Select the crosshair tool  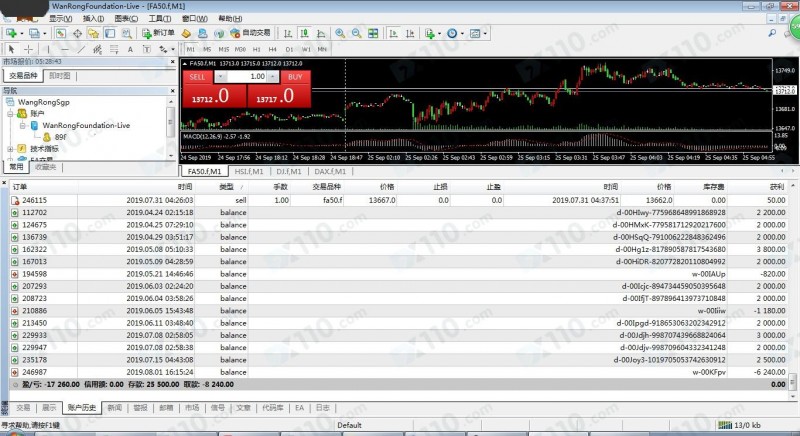31,48
